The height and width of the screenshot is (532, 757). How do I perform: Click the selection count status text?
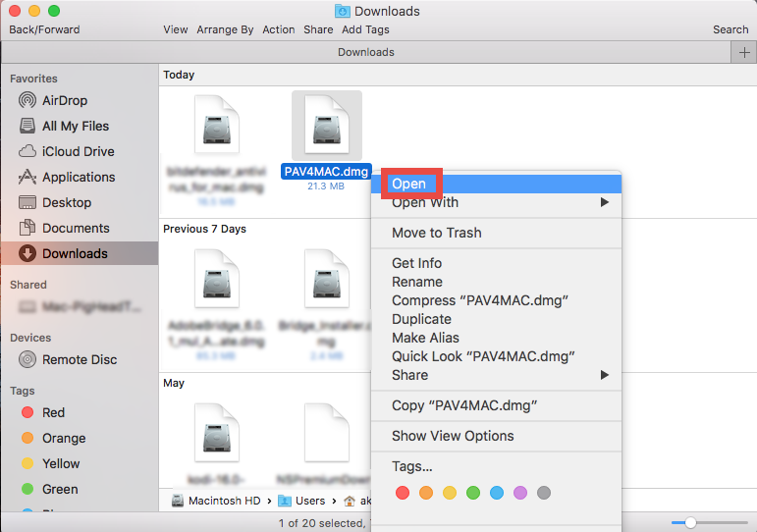coord(324,523)
